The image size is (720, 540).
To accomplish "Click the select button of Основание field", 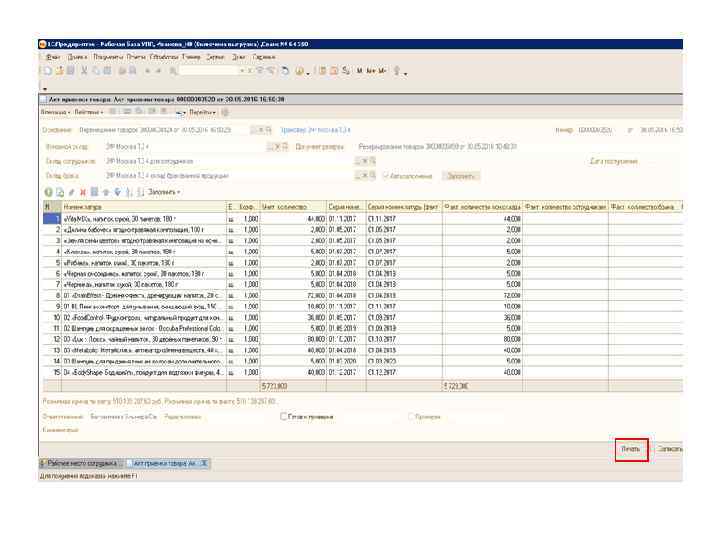I will click(254, 130).
